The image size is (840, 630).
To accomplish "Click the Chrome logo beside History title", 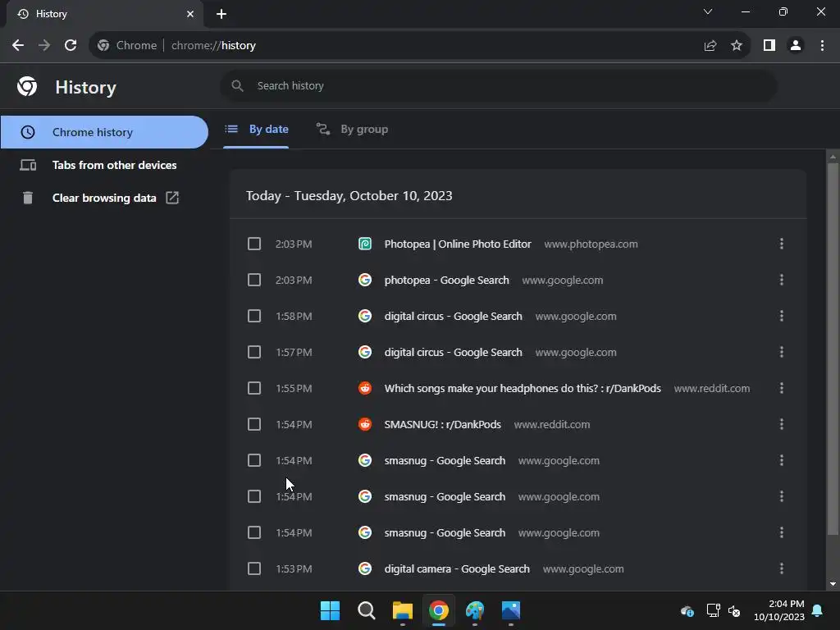I will click(27, 86).
